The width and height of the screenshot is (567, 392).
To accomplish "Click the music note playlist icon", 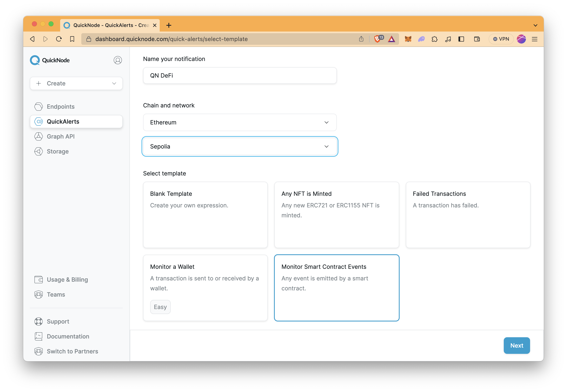I will 448,39.
